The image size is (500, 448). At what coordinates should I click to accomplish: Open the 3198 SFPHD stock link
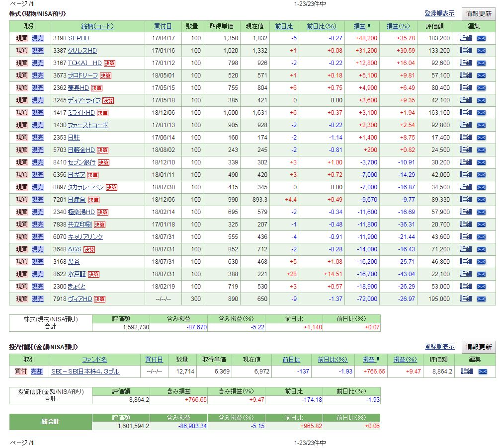coord(79,38)
